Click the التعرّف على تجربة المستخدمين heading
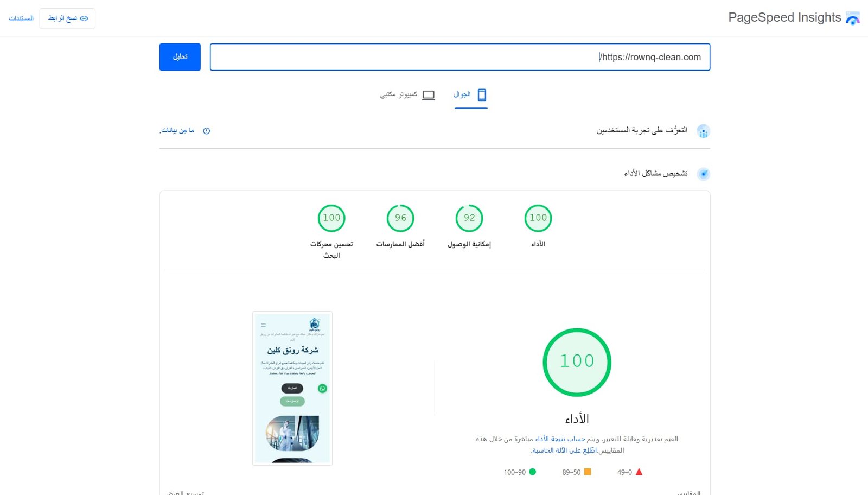The width and height of the screenshot is (868, 495). point(642,130)
